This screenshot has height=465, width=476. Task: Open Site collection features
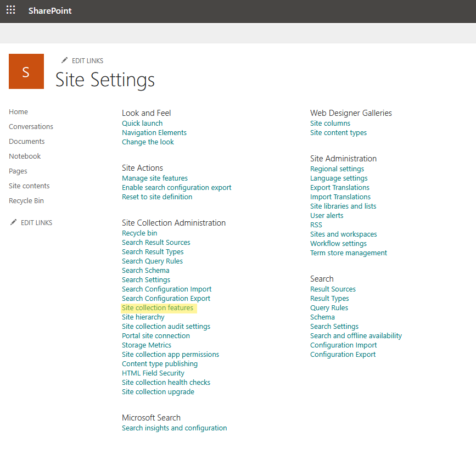click(158, 307)
